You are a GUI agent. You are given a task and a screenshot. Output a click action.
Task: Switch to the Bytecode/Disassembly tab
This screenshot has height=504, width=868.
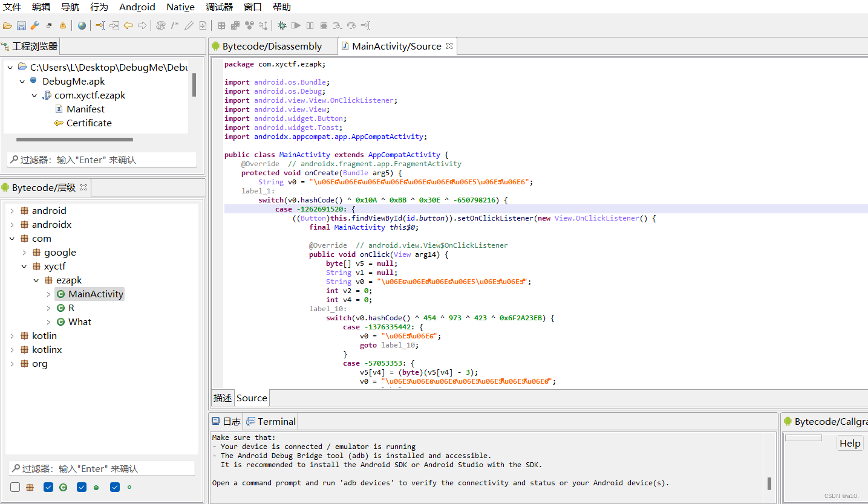[273, 46]
